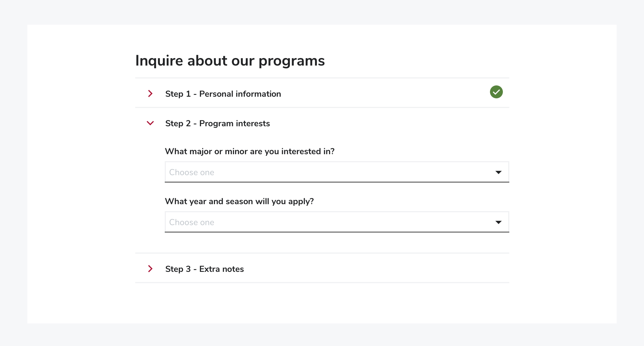Click the green completed checkmark on Step 1

point(496,92)
